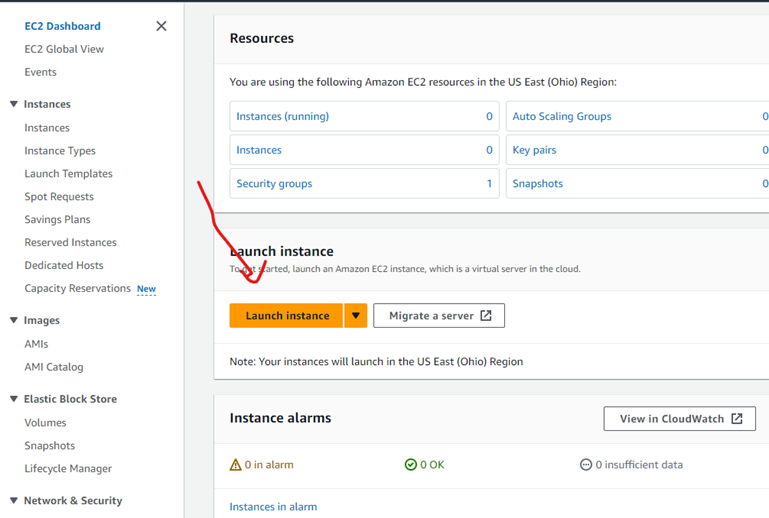This screenshot has width=769, height=518.
Task: Open Key pairs resource link
Action: point(534,150)
